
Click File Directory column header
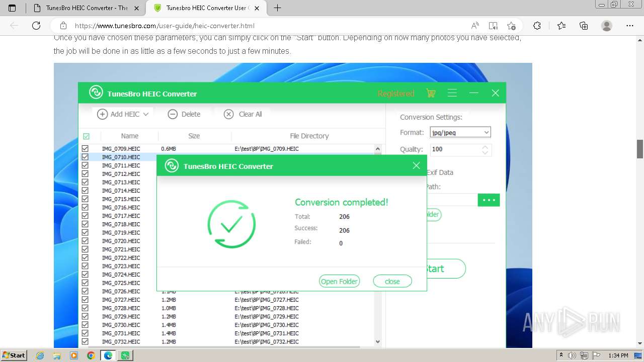pos(309,136)
